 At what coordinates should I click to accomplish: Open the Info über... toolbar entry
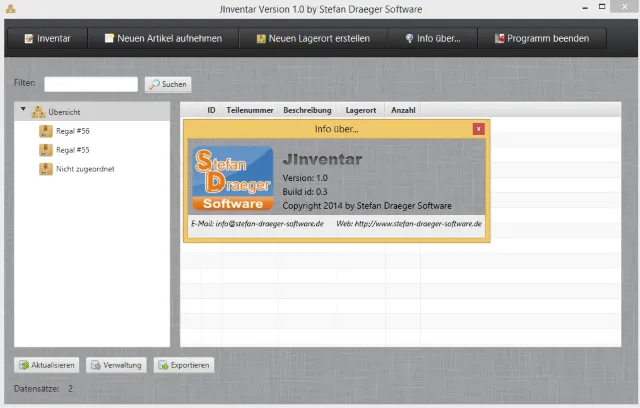(x=431, y=39)
